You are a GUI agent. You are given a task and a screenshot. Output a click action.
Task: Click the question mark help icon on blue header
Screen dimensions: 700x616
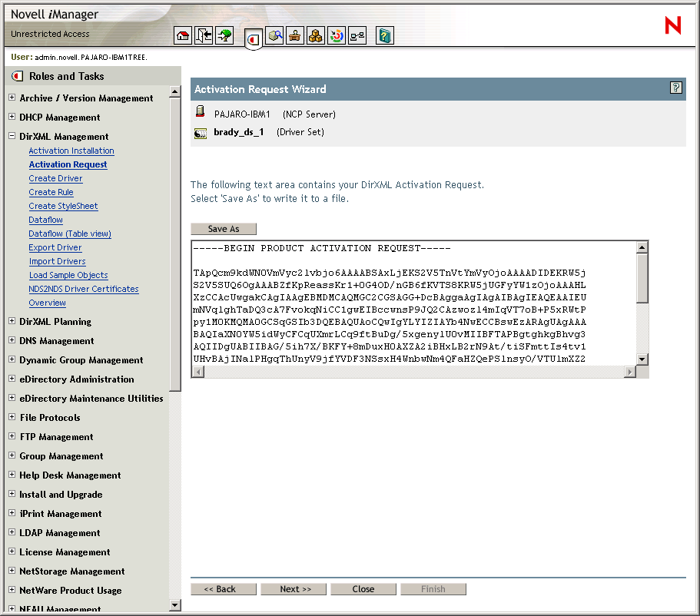675,88
